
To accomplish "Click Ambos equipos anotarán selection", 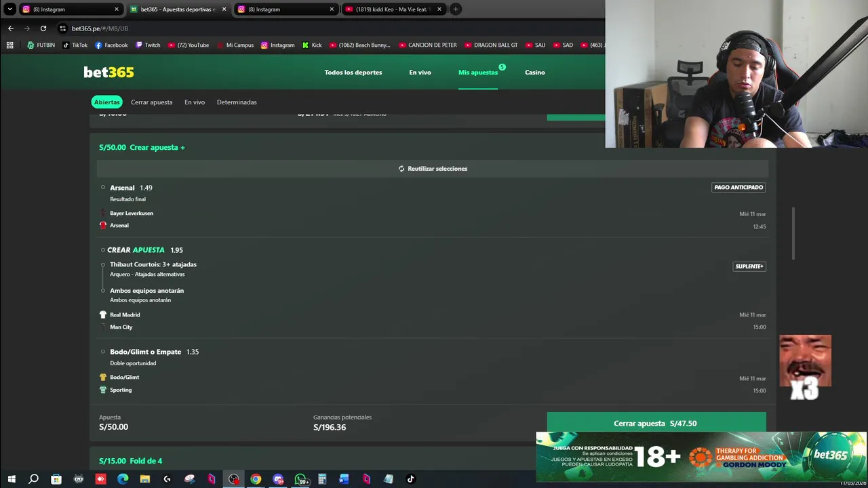I will click(146, 291).
